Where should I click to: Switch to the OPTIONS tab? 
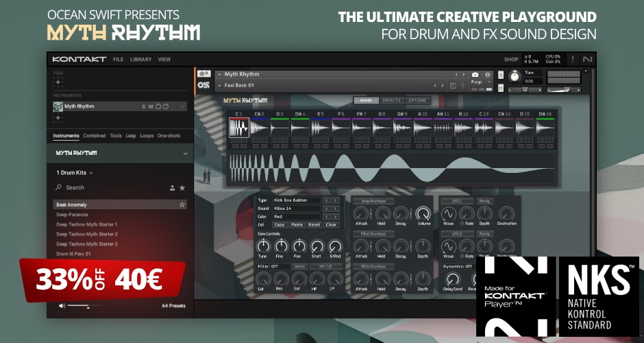point(417,100)
